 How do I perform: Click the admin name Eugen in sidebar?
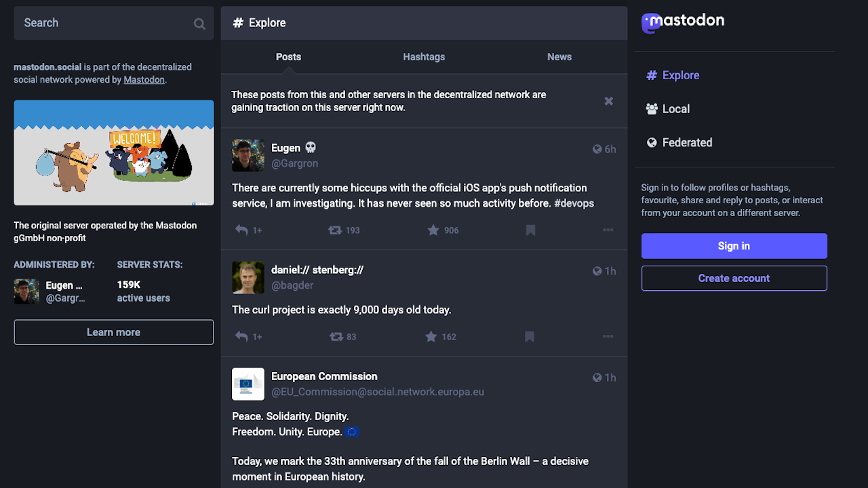[64, 285]
